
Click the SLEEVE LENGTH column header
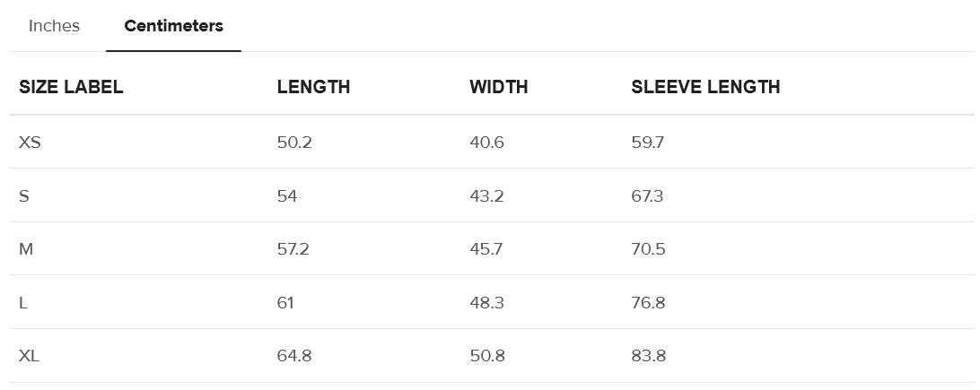tap(705, 87)
